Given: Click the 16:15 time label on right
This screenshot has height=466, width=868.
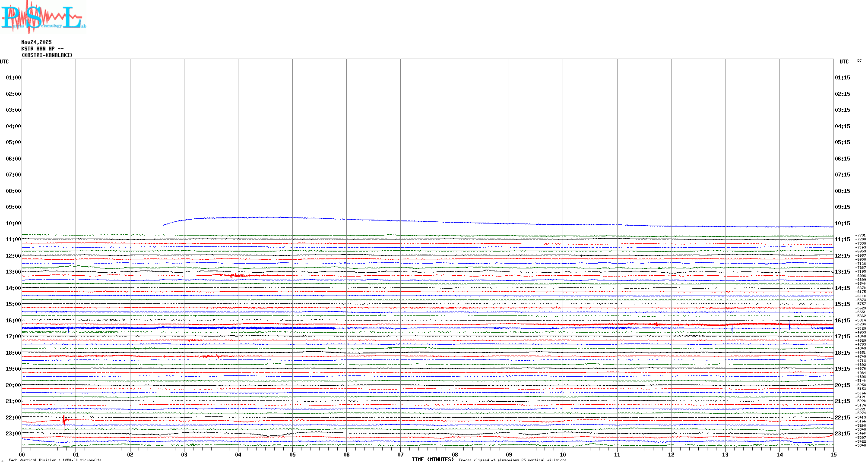Looking at the screenshot, I should click(842, 321).
